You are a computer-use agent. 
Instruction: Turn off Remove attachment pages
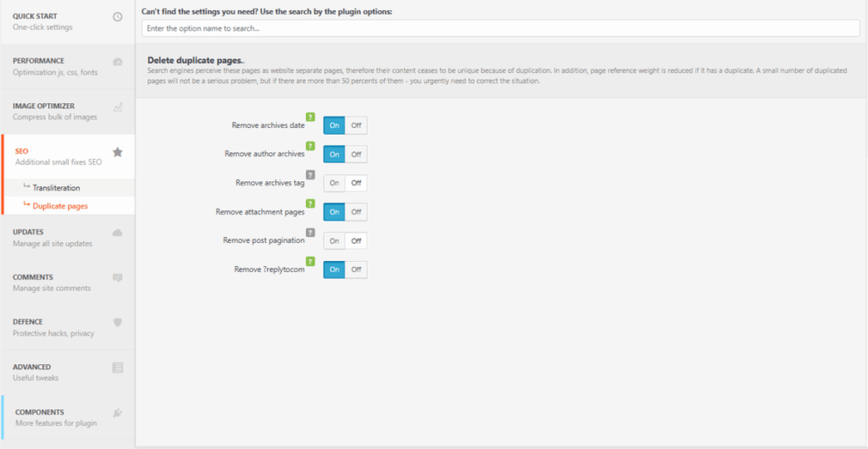356,212
